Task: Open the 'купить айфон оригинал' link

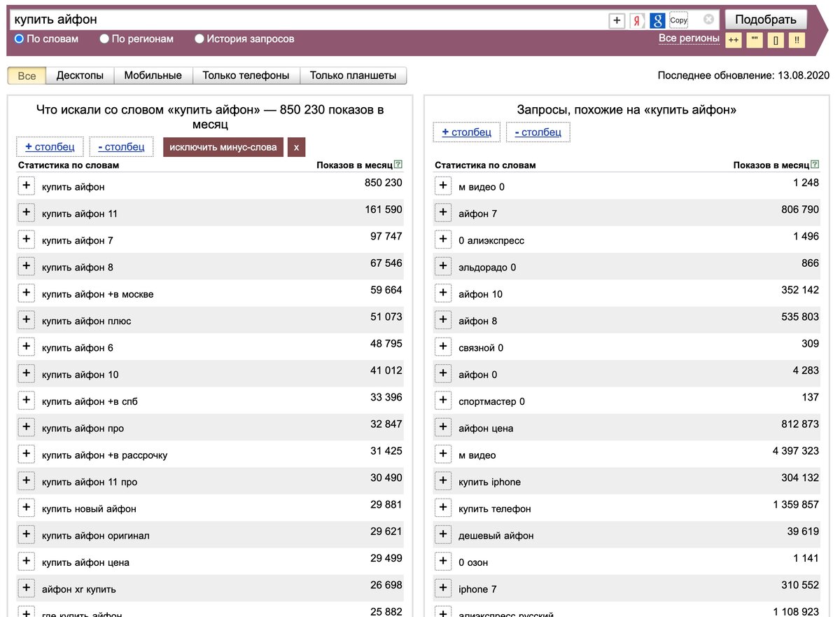Action: click(x=96, y=536)
